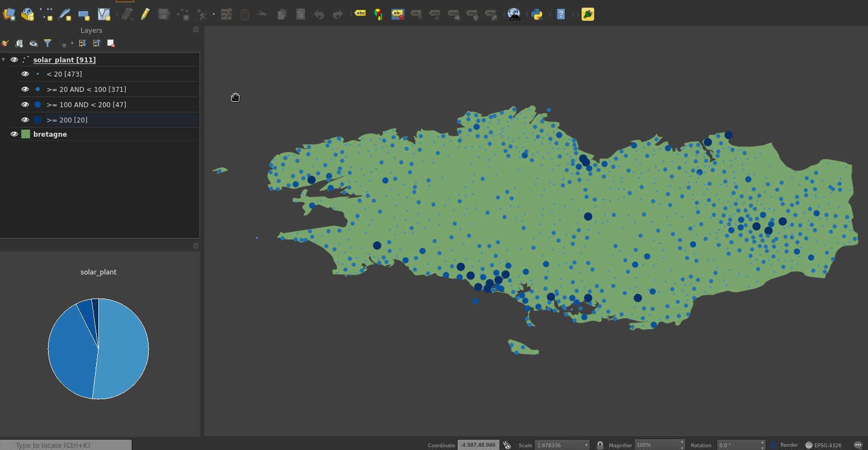Create a new Shapefile layer

pyautogui.click(x=46, y=14)
